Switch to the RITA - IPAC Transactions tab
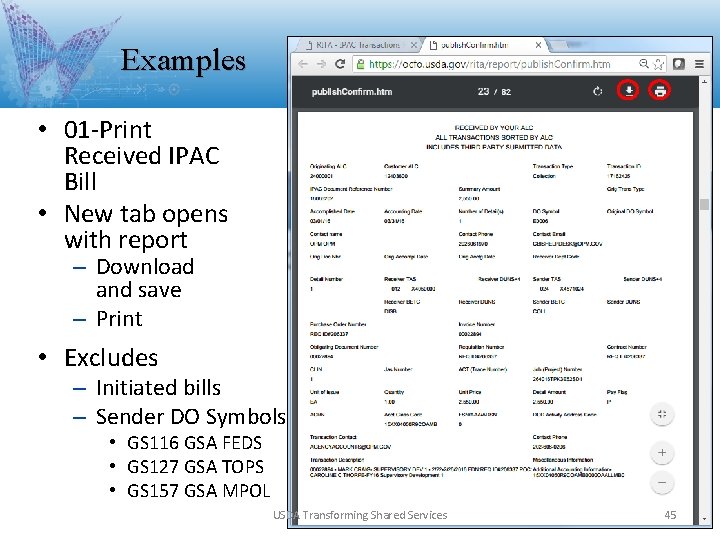 [x=357, y=45]
